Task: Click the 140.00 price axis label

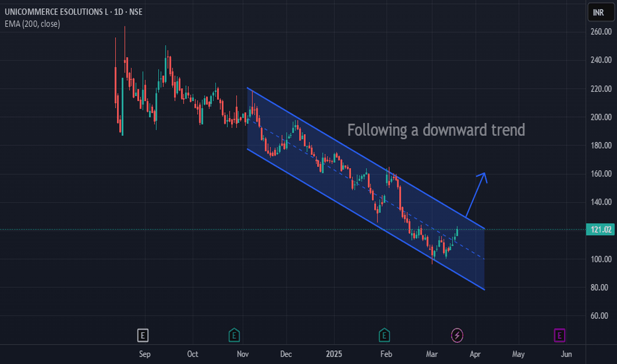Action: (601, 203)
